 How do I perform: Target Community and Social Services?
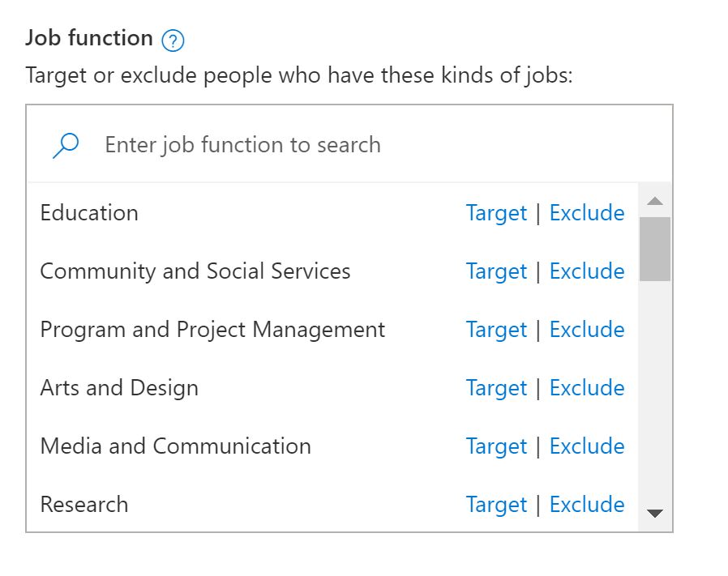click(x=496, y=271)
